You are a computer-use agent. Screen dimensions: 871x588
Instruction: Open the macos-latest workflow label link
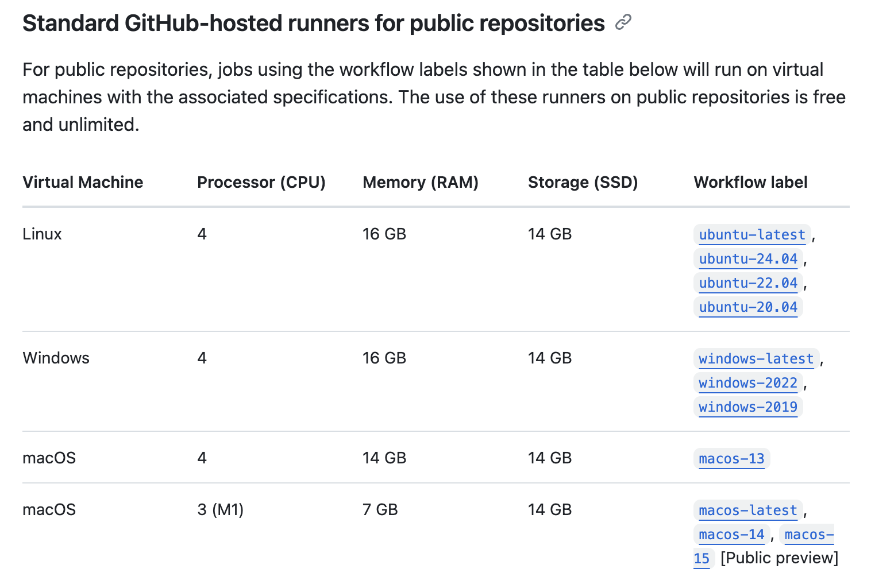pos(748,510)
